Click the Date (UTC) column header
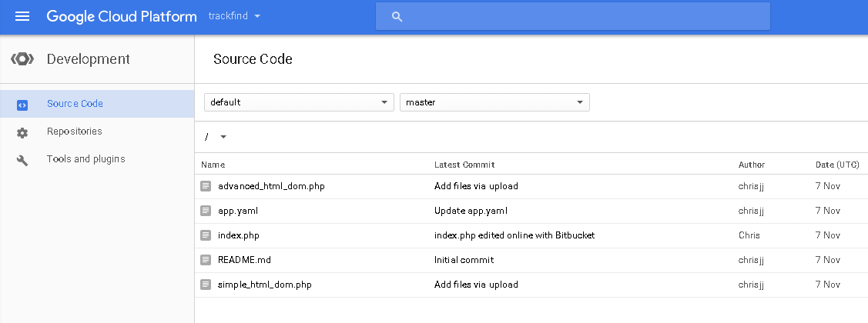The height and width of the screenshot is (323, 868). coord(836,165)
